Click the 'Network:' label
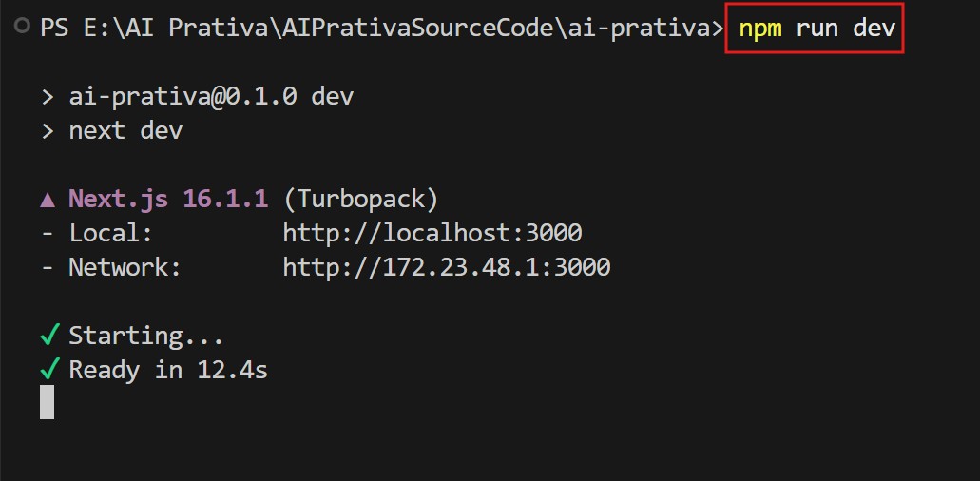This screenshot has height=481, width=980. 125,268
